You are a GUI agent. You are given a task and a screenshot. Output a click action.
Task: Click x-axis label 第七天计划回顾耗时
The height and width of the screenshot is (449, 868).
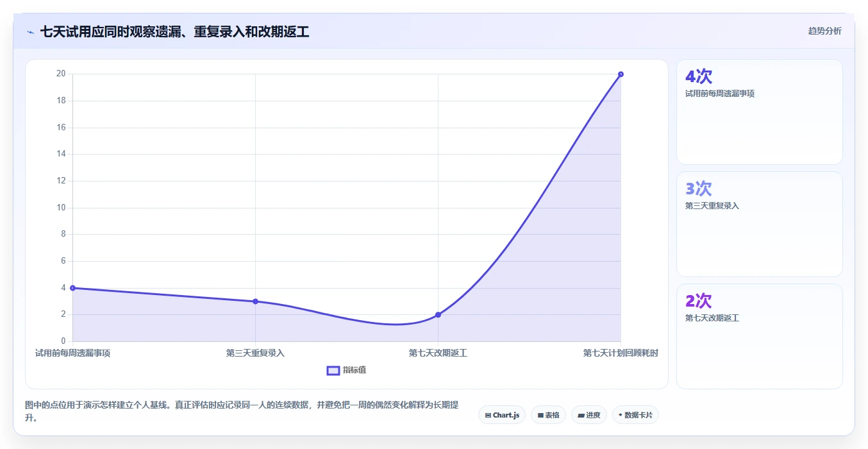click(621, 353)
